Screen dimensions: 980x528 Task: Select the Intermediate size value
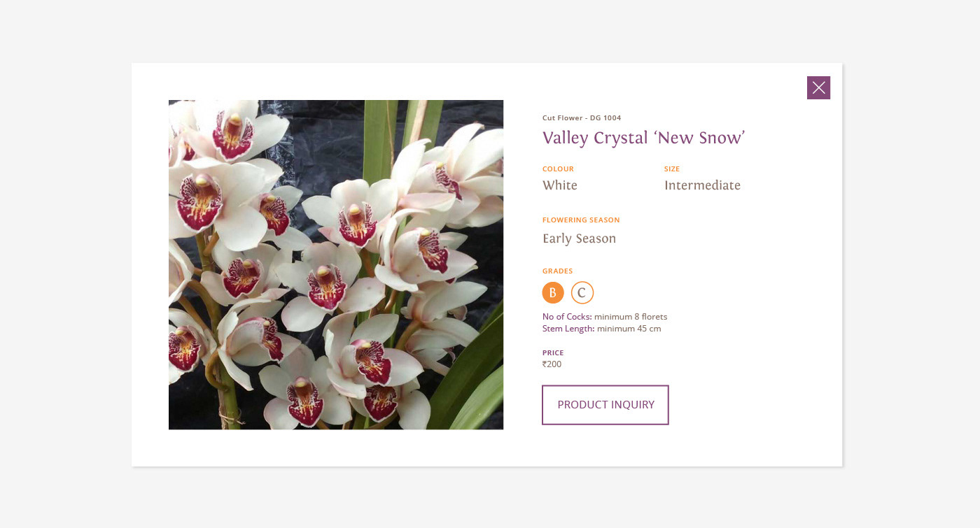tap(702, 185)
